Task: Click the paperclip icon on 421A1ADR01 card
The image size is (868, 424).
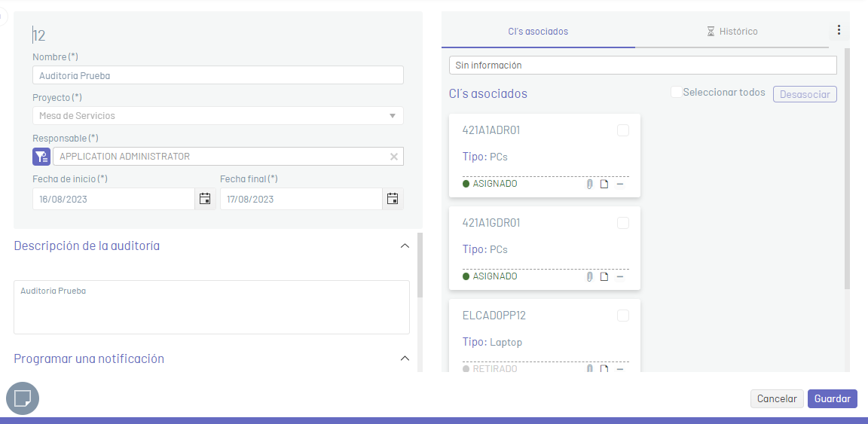Action: [x=589, y=184]
